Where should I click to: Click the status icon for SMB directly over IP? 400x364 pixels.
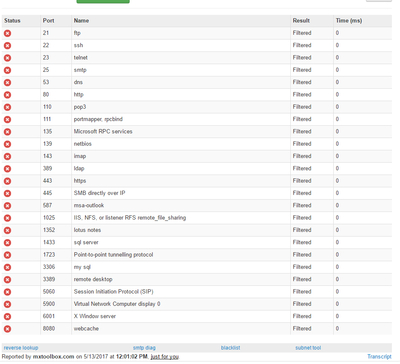click(7, 194)
